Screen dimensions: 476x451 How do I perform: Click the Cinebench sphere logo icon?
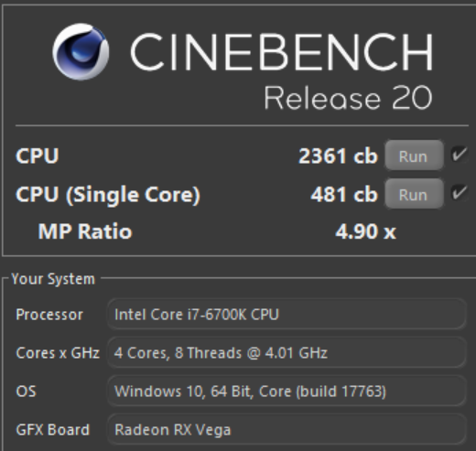tap(81, 52)
